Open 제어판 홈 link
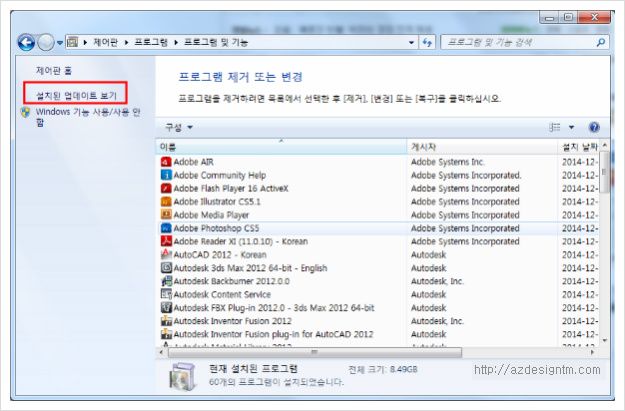Screen dimensions: 625x411 54,71
